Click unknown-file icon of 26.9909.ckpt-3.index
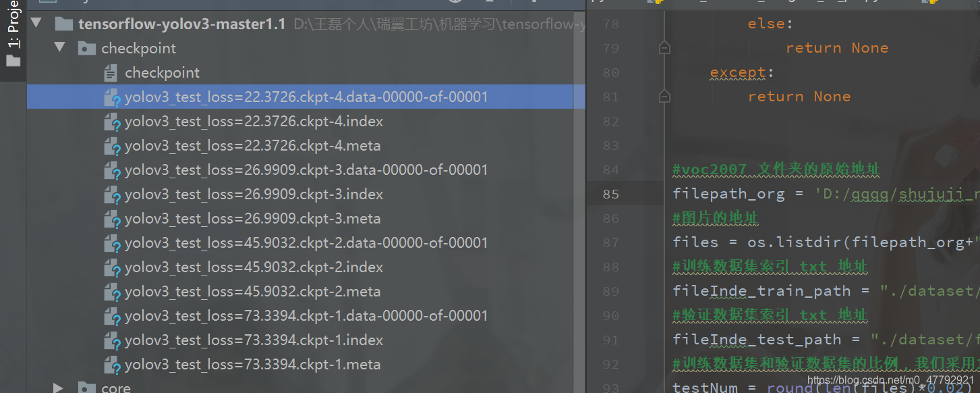 click(x=112, y=195)
